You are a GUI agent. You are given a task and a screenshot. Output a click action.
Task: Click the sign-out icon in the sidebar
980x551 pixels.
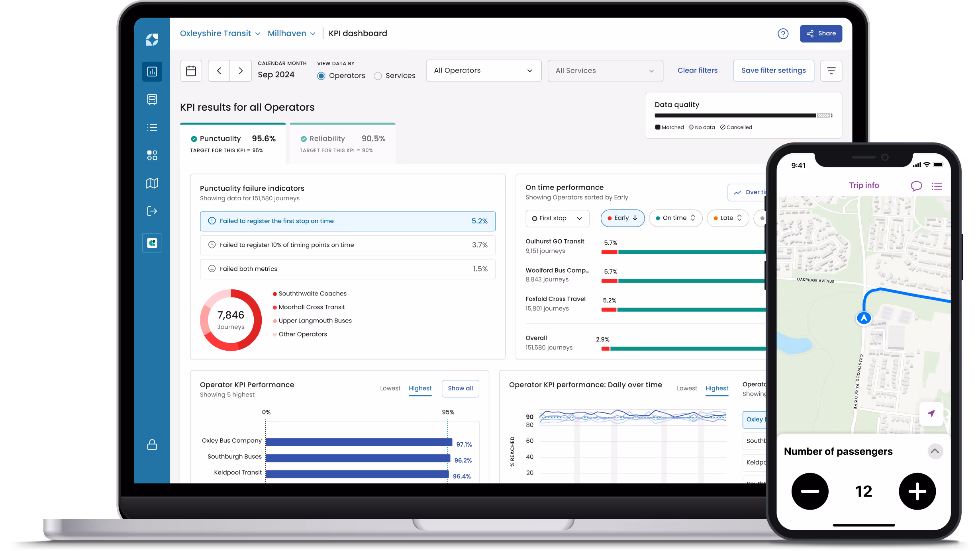[x=152, y=211]
